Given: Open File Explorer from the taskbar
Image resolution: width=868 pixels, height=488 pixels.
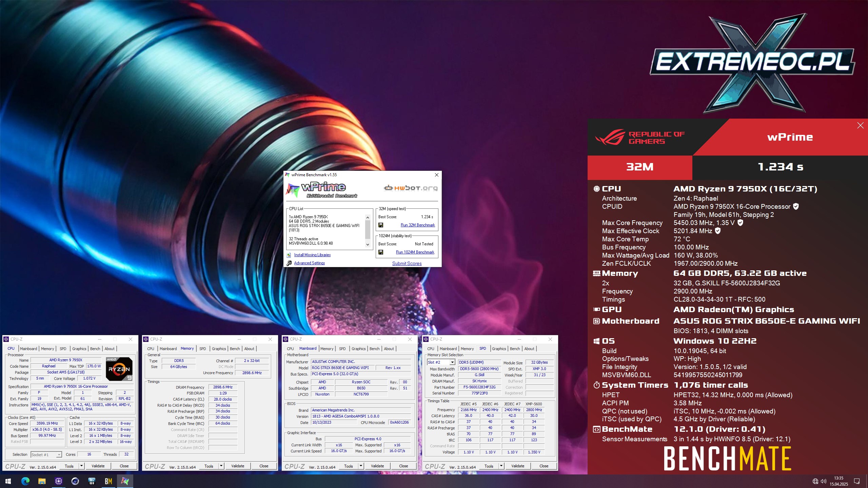Looking at the screenshot, I should click(42, 481).
